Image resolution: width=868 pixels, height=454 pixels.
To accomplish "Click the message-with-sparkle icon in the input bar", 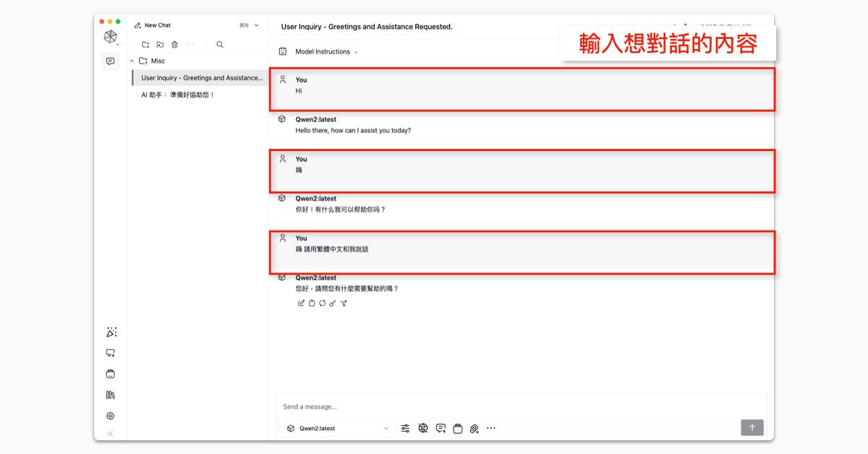I will tap(441, 429).
